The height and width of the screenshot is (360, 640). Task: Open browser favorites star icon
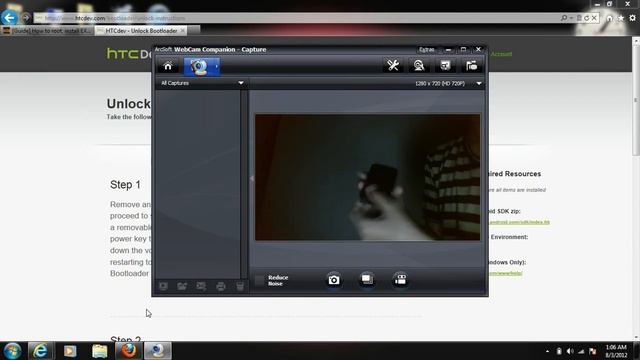click(621, 18)
